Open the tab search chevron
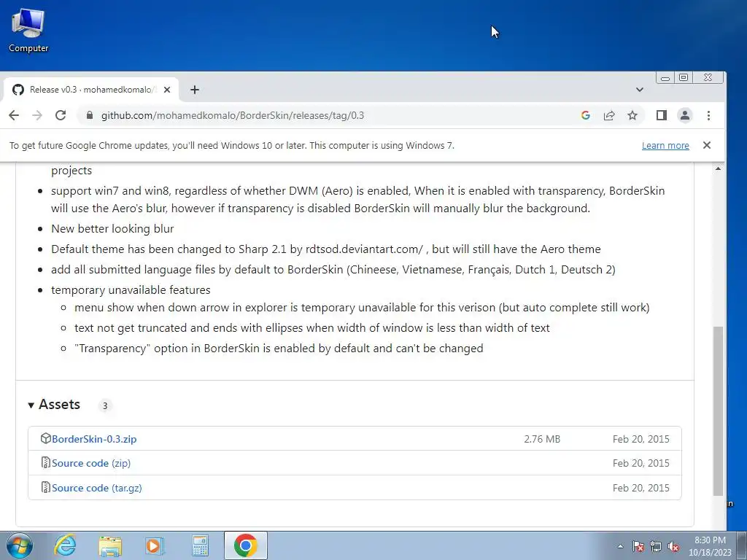 pyautogui.click(x=639, y=90)
